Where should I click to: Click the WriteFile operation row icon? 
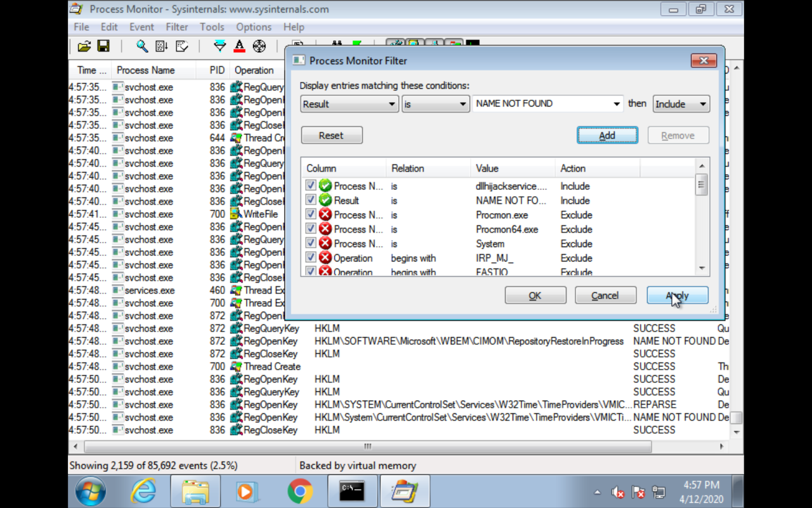point(236,214)
